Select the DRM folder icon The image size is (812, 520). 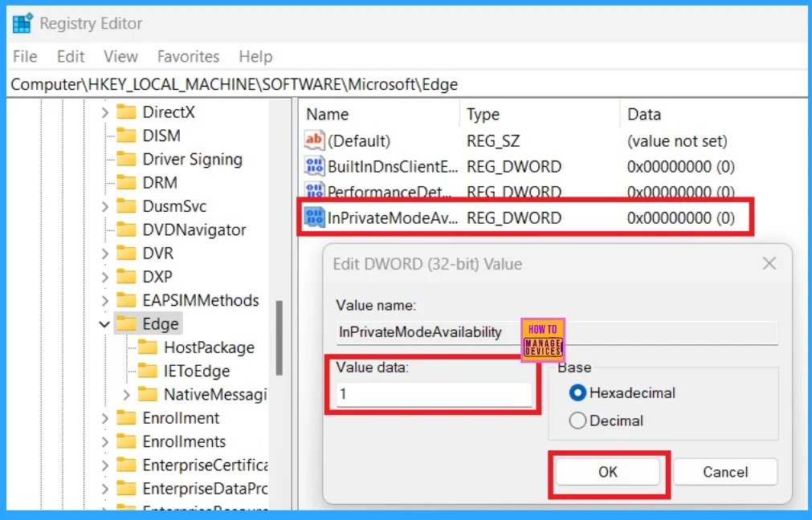pos(126,183)
